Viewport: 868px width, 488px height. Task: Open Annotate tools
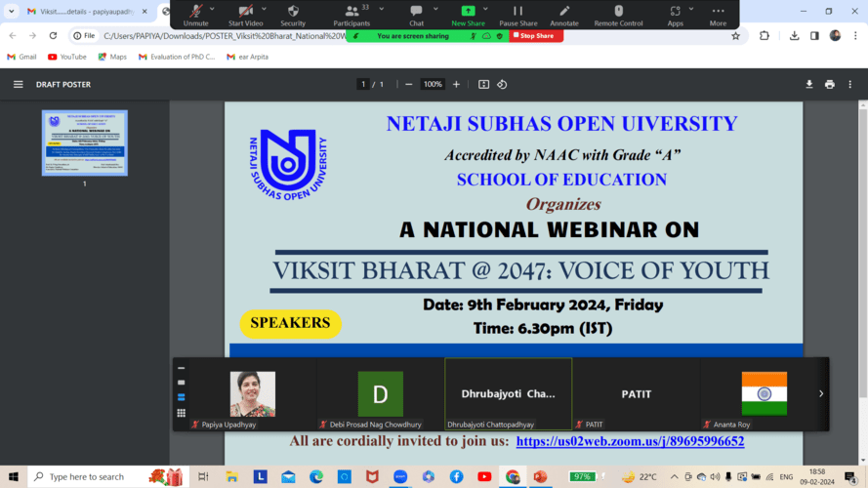(564, 15)
